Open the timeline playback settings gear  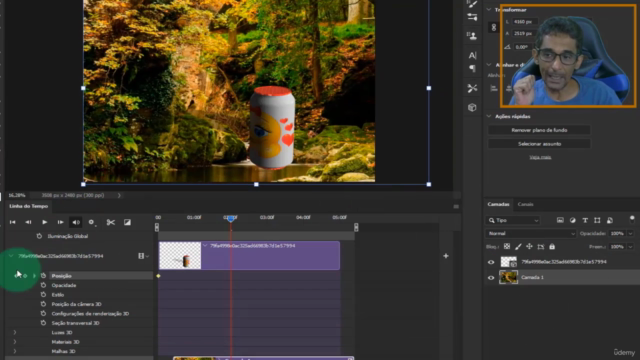[x=91, y=222]
